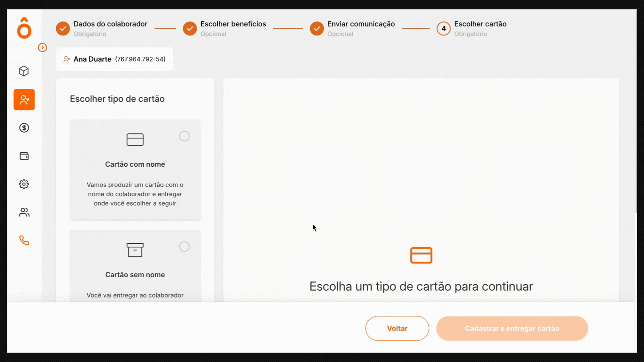Open the wallet/cards section in sidebar

pyautogui.click(x=24, y=156)
